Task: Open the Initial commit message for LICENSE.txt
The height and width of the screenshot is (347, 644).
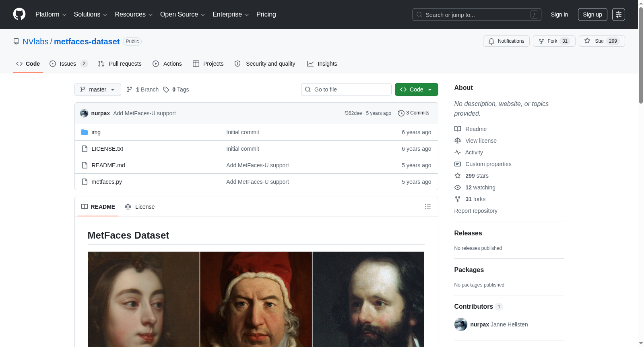Action: click(243, 149)
